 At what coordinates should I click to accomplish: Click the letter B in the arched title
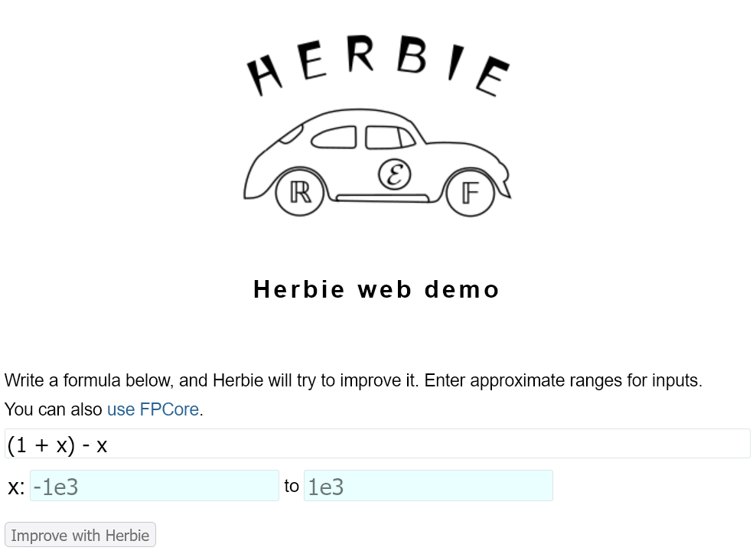(x=412, y=56)
